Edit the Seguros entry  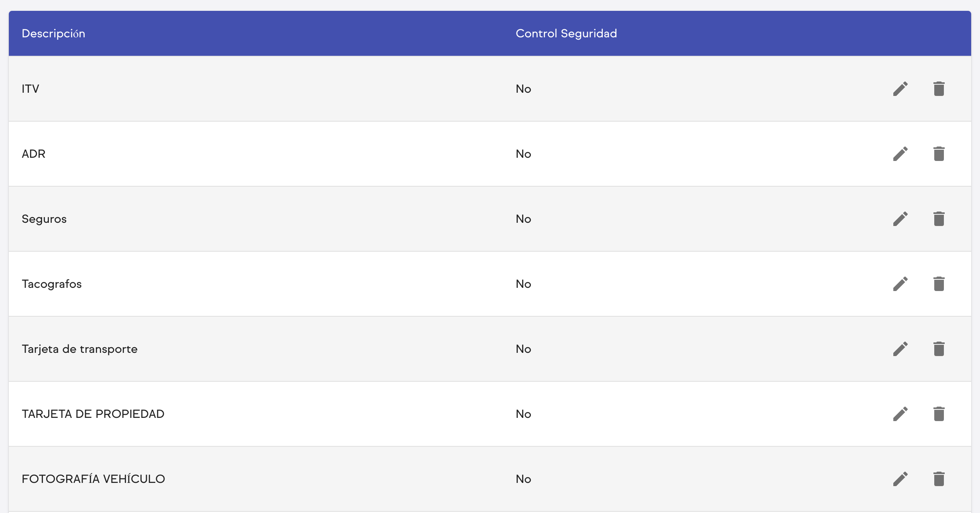click(900, 219)
